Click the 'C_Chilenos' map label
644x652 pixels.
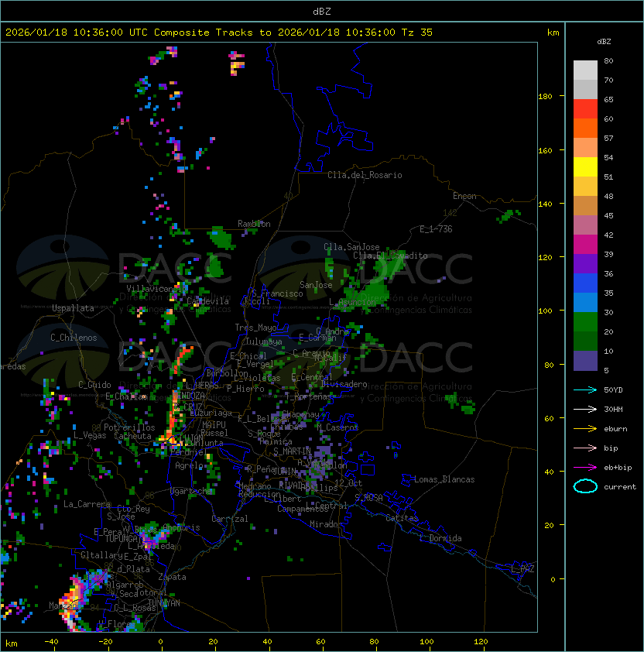point(74,338)
